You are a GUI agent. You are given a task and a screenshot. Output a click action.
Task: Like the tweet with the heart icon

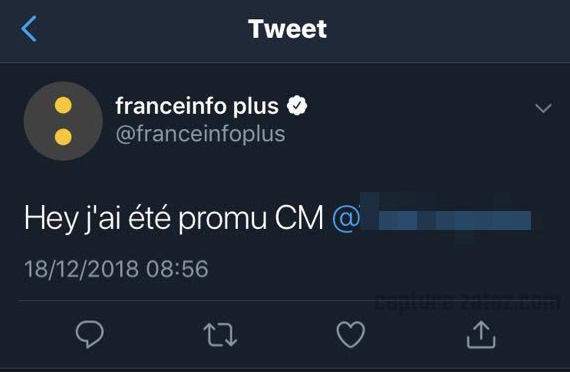pyautogui.click(x=351, y=335)
